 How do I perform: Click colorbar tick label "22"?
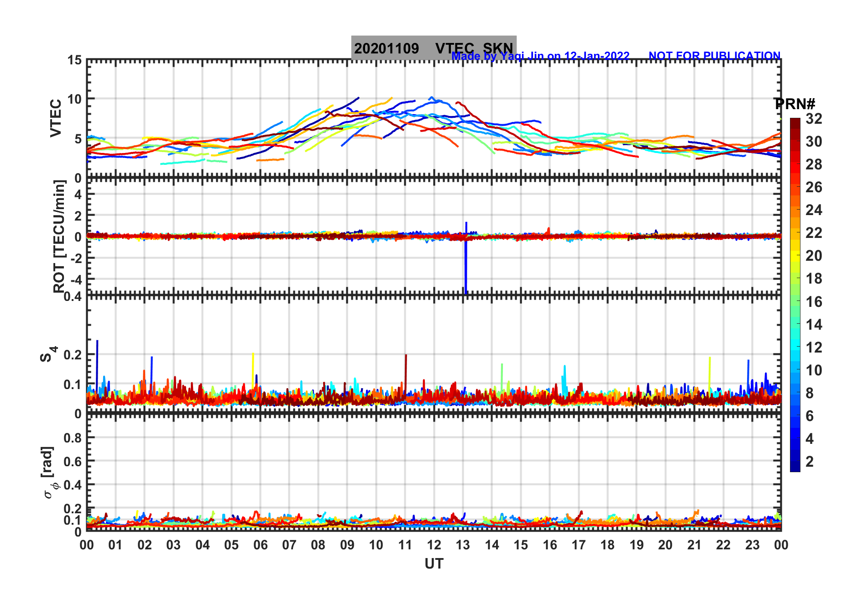tap(814, 233)
